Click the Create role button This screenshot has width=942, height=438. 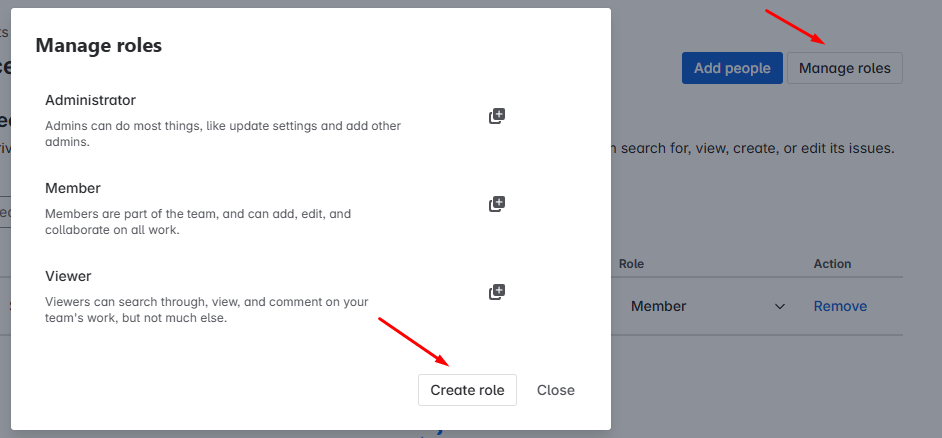pyautogui.click(x=467, y=390)
